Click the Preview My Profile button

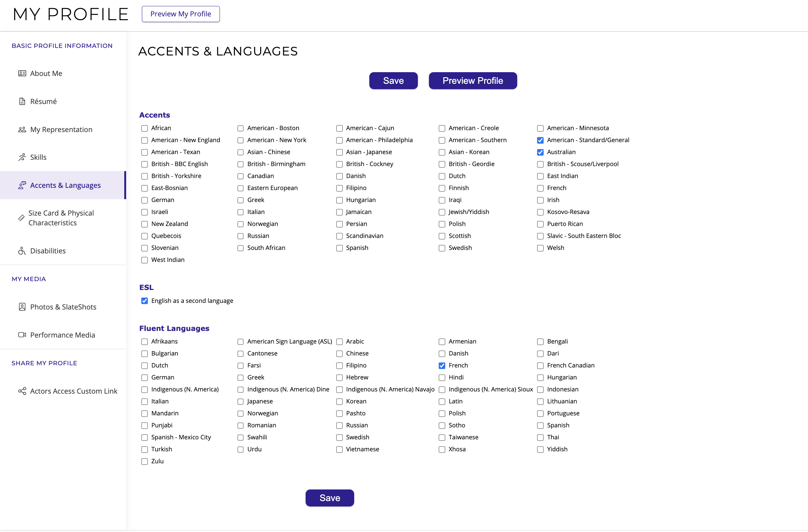181,14
